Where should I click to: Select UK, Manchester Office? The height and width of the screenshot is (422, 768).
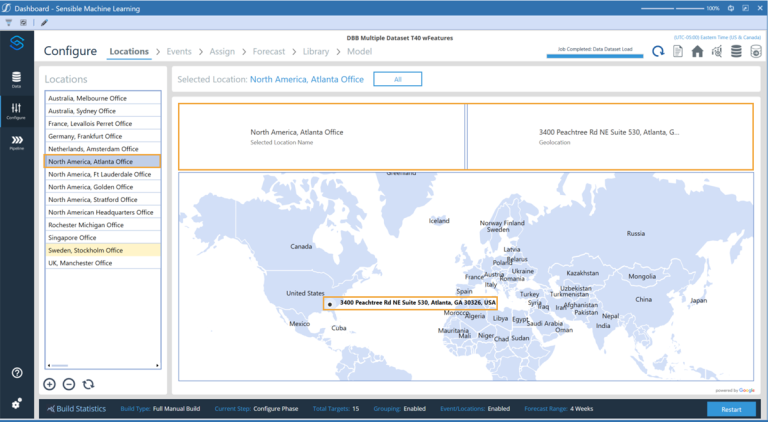[x=103, y=263]
